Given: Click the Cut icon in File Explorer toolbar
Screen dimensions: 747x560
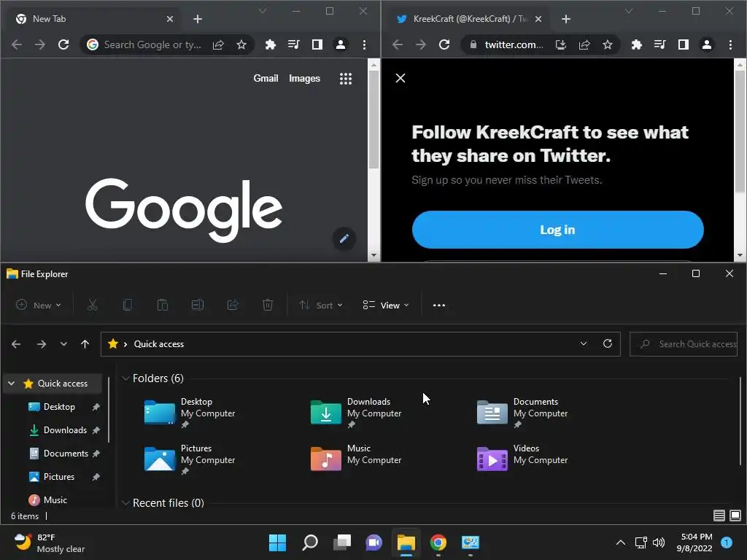Looking at the screenshot, I should (93, 306).
